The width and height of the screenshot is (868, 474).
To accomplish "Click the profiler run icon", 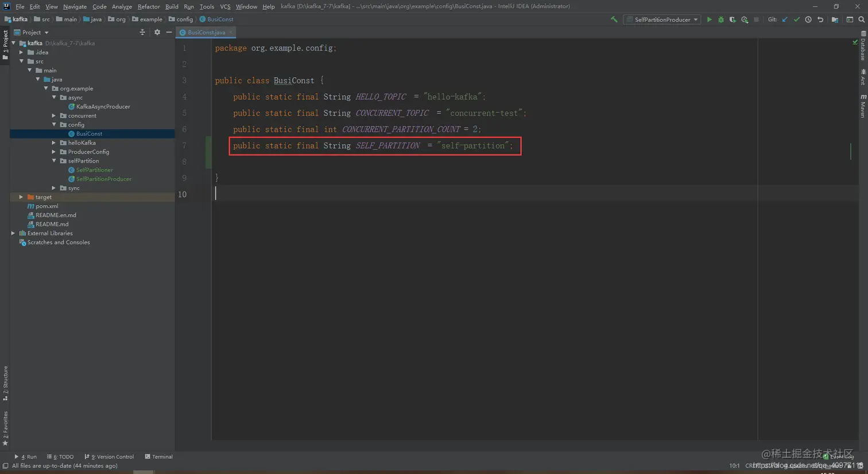I will click(x=745, y=20).
